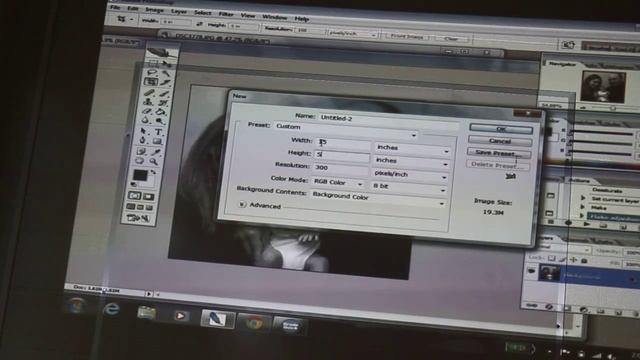Select the Eyedropper tool
The height and width of the screenshot is (360, 640).
pyautogui.click(x=156, y=152)
